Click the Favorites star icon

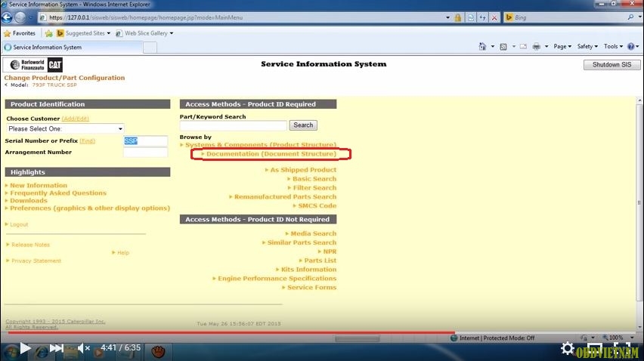(x=8, y=33)
